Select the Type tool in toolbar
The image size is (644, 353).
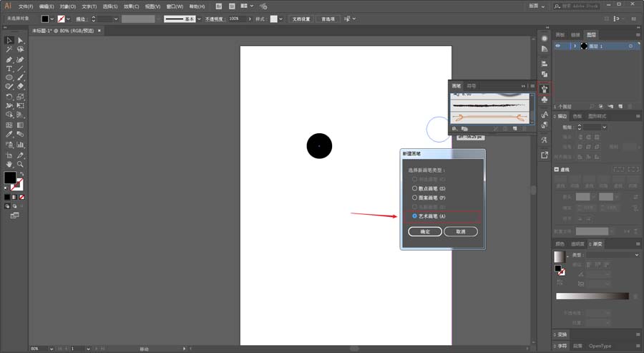(9, 69)
